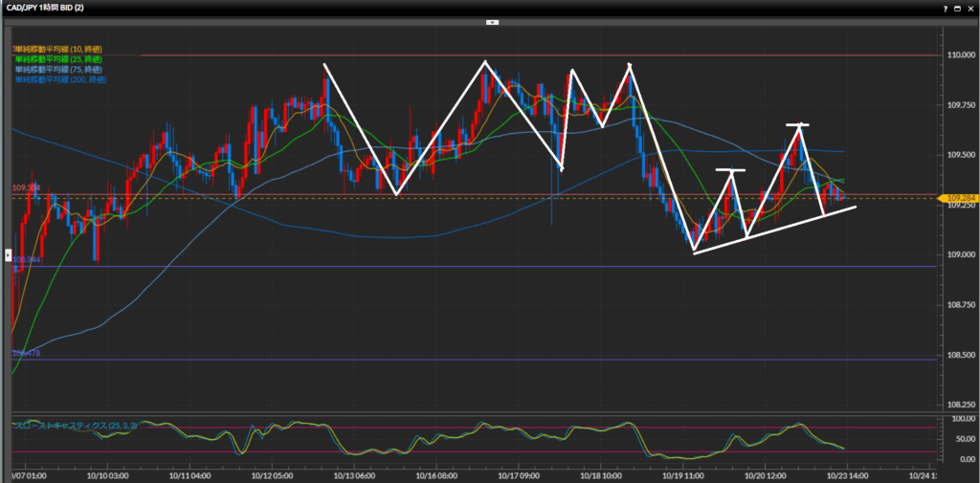Screen dimensions: 980x483
Task: Select the 200-period moving average label
Action: [60, 80]
